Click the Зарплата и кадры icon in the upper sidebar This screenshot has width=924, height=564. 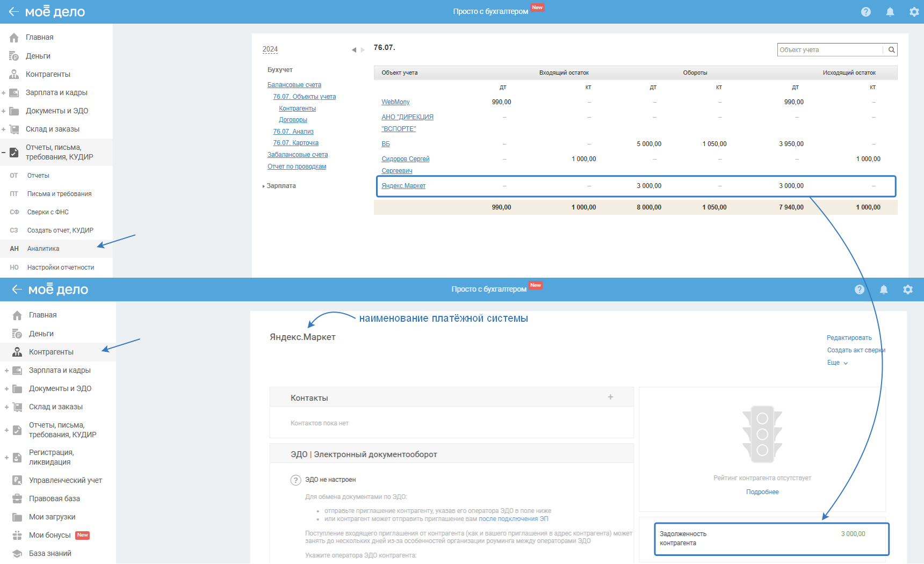14,92
